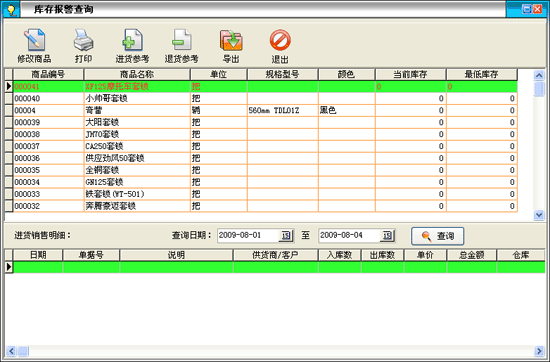The height and width of the screenshot is (362, 550).
Task: Sort by 商品编号 column header
Action: coord(48,74)
